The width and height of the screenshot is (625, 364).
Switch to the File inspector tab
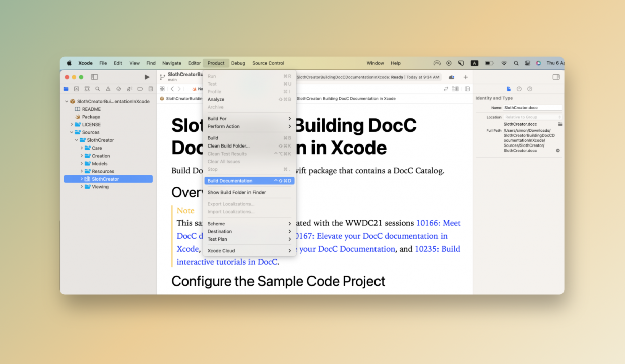tap(509, 89)
